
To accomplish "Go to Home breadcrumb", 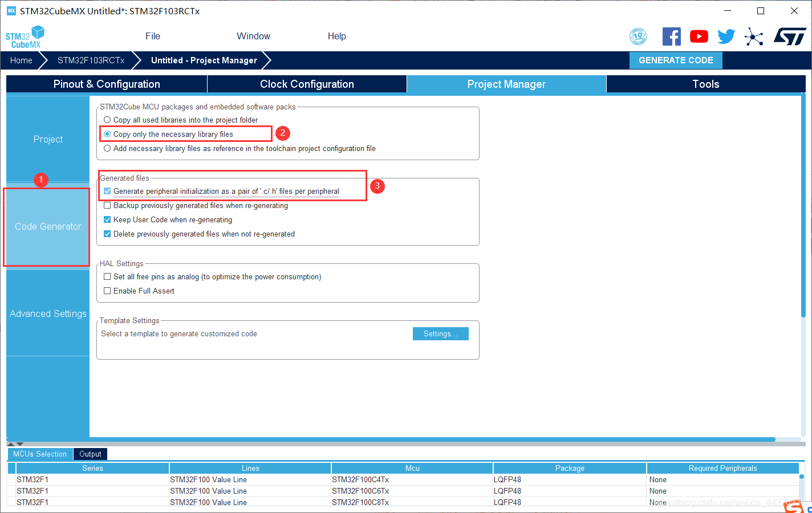I will click(x=21, y=60).
